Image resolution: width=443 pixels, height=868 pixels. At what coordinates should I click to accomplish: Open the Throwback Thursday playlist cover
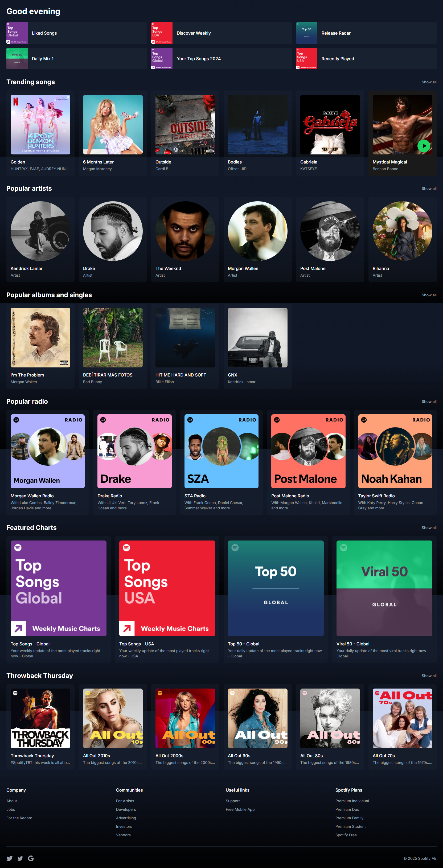click(40, 718)
